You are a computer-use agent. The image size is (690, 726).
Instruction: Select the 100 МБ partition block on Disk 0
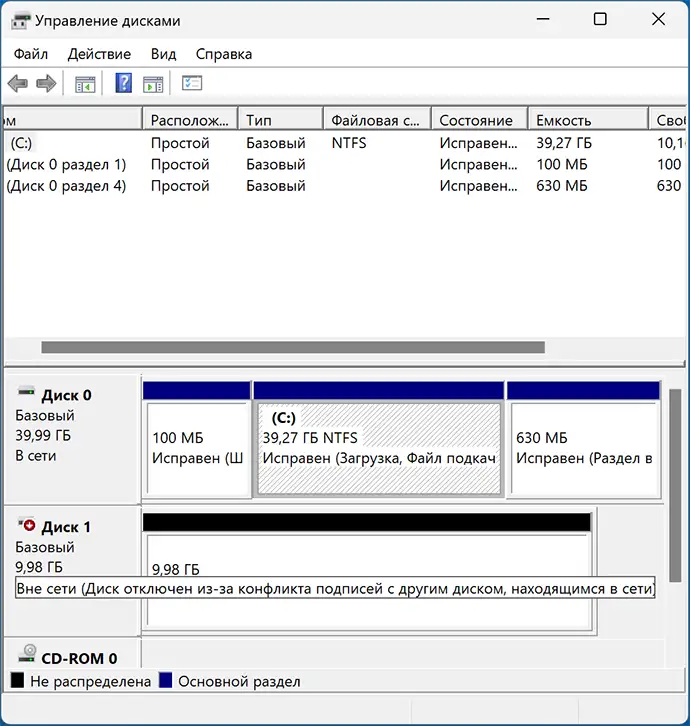pos(197,439)
